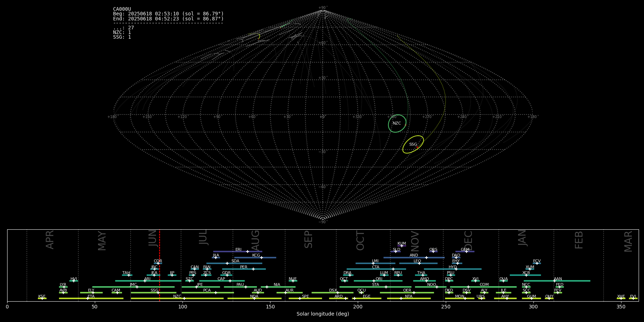Click the XCB shower label
Image resolution: width=644 pixels, height=322 pixels.
pyautogui.click(x=526, y=273)
